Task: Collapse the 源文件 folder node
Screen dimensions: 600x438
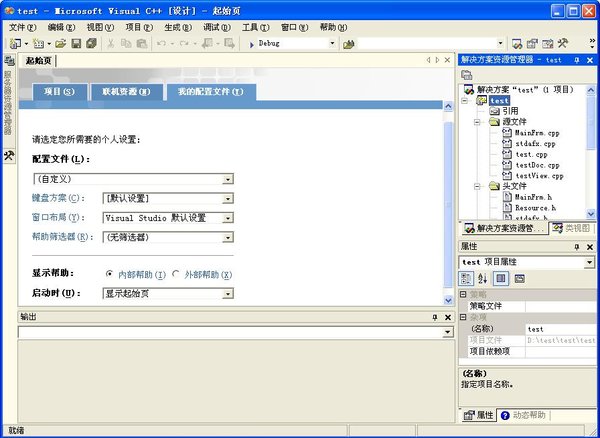Action: [x=477, y=122]
